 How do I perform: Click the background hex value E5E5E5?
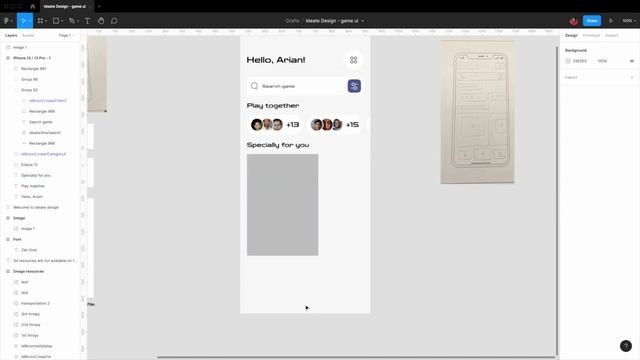pyautogui.click(x=580, y=61)
